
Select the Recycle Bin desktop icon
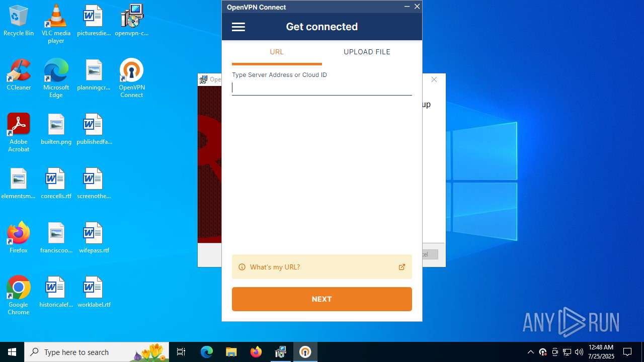19,21
